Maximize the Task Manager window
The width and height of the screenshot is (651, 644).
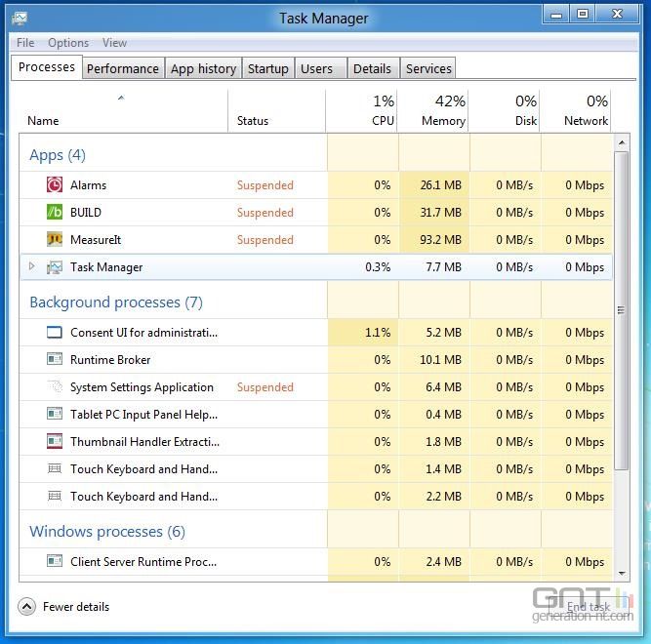(x=582, y=15)
